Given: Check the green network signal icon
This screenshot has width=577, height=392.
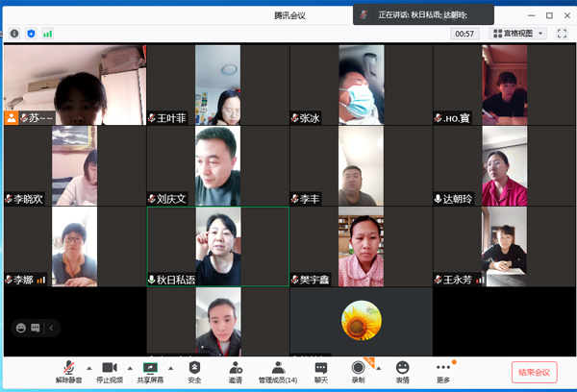Looking at the screenshot, I should coord(47,34).
